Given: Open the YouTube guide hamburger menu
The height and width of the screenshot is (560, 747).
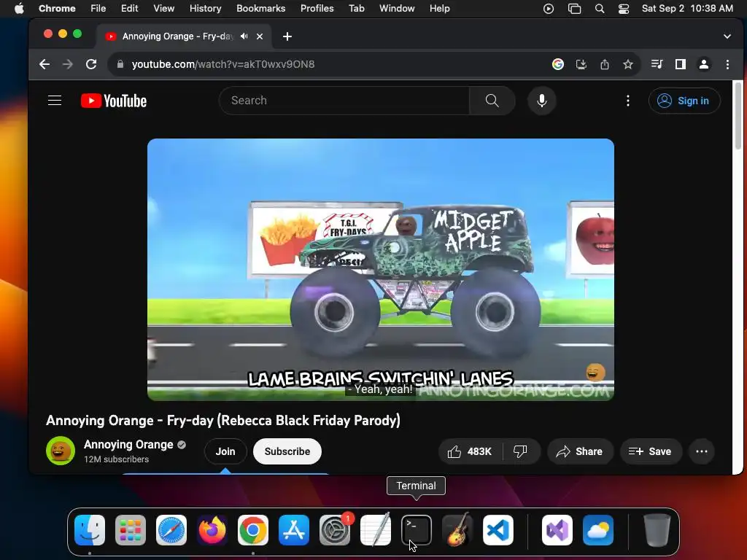Looking at the screenshot, I should tap(55, 101).
